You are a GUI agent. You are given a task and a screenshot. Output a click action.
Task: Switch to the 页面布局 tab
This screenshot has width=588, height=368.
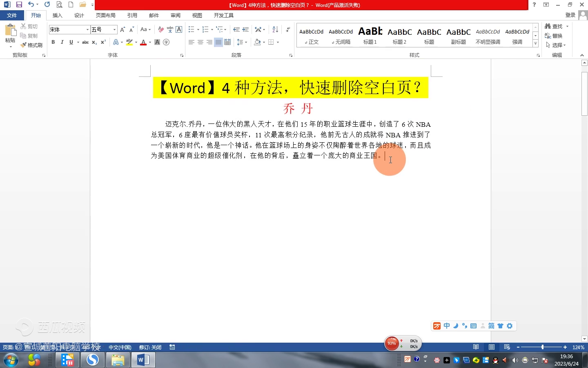pos(105,15)
